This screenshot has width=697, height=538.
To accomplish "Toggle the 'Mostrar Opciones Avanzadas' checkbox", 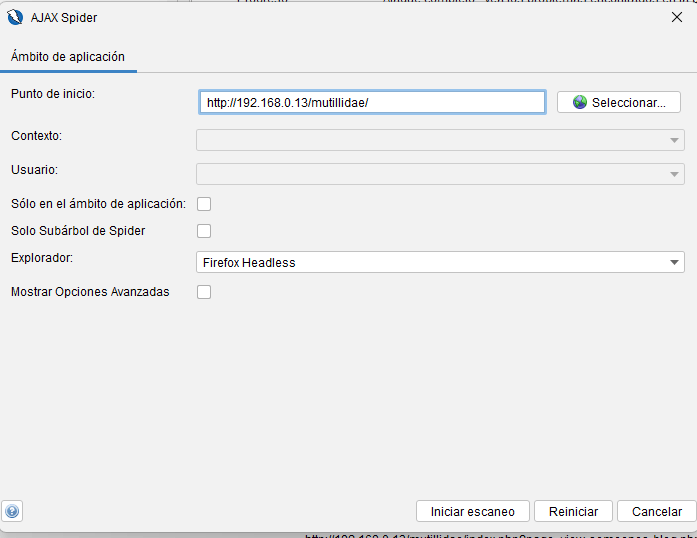I will coord(204,292).
